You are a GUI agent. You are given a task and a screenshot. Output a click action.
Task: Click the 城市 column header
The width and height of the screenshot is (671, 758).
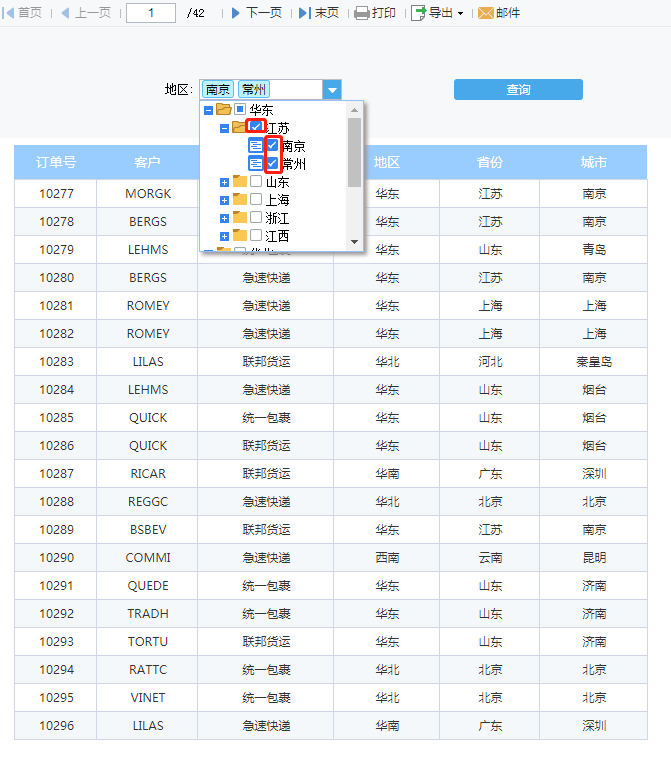click(x=594, y=162)
